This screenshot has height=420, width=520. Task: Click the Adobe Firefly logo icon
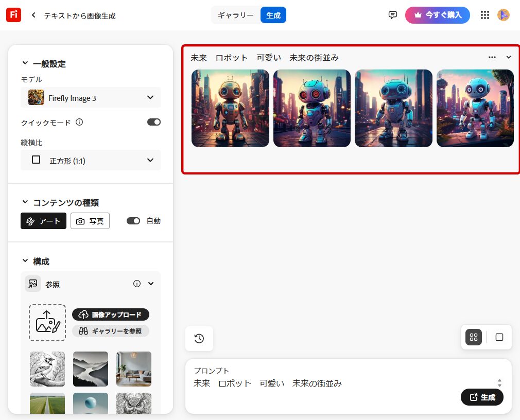coord(13,15)
